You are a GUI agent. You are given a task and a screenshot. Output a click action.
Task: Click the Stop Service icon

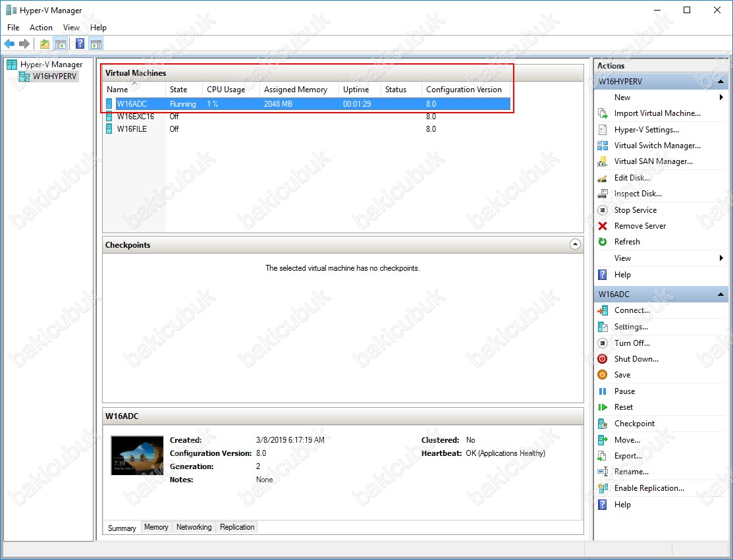click(603, 210)
